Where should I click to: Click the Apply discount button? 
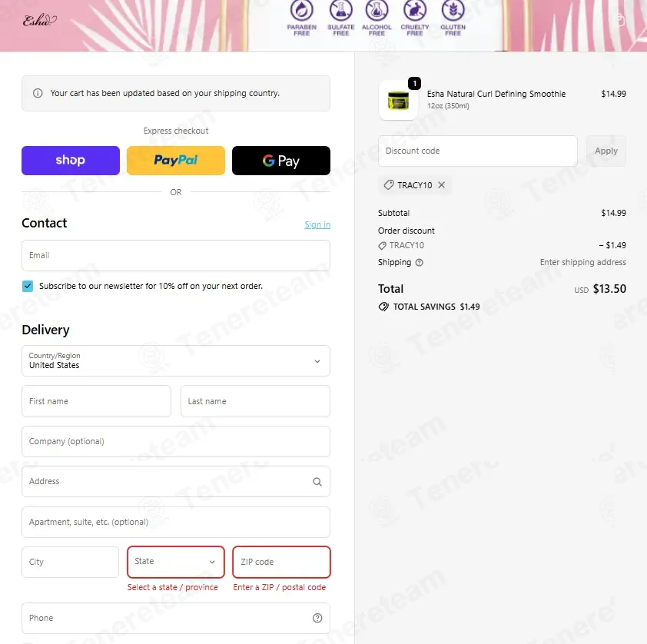[x=606, y=151]
